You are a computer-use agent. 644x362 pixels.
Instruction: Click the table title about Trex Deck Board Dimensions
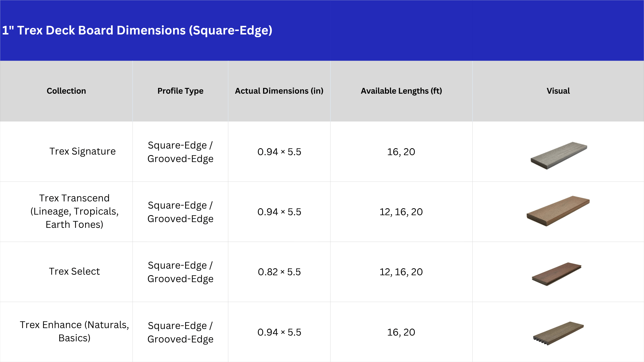(137, 30)
